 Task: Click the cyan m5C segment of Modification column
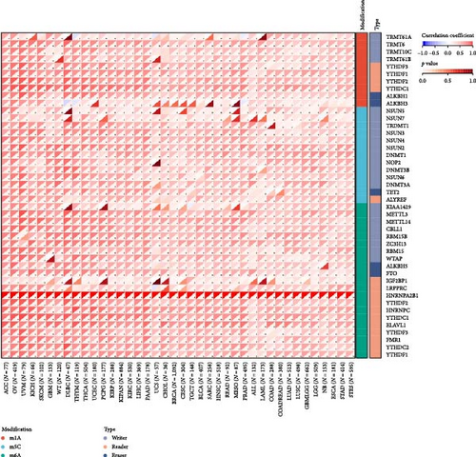pos(361,155)
